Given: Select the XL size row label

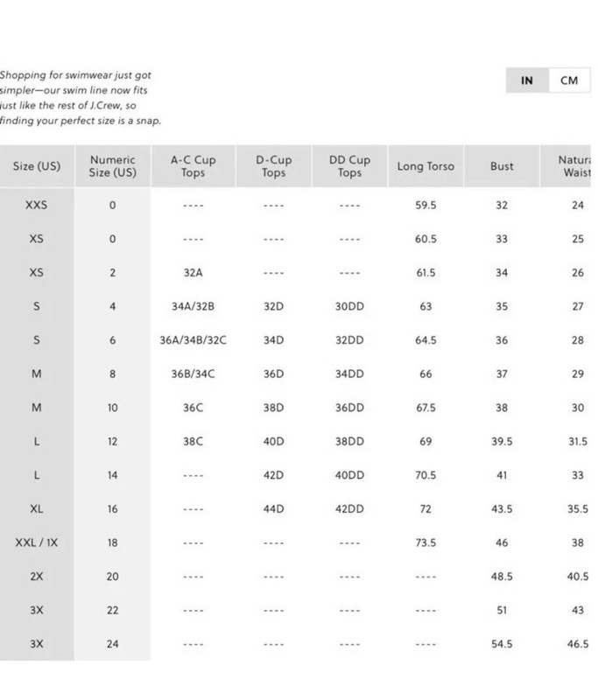Looking at the screenshot, I should [37, 509].
